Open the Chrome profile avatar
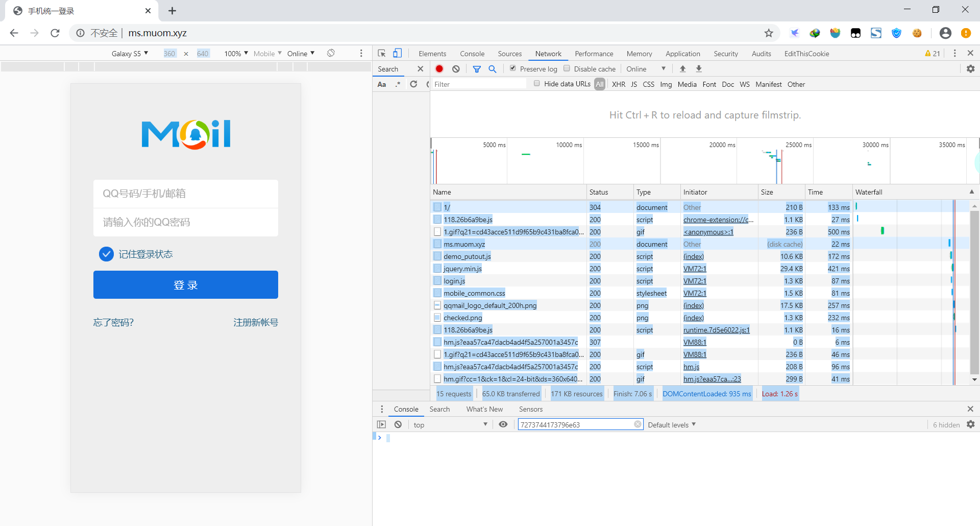 point(945,33)
